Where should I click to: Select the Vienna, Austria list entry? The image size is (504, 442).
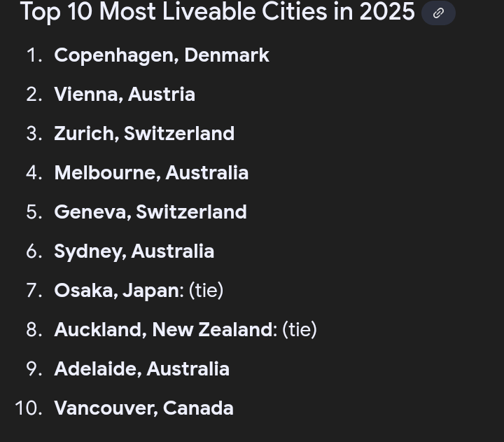pos(125,95)
